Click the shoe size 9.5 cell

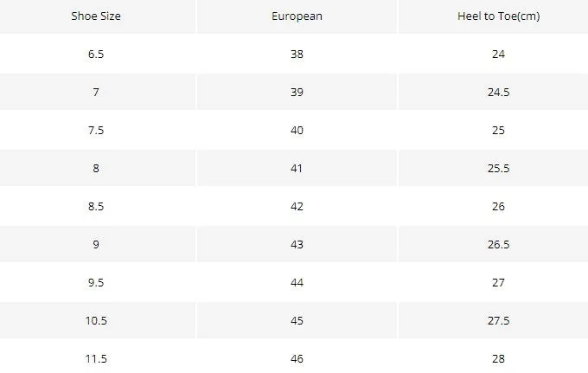(x=96, y=283)
